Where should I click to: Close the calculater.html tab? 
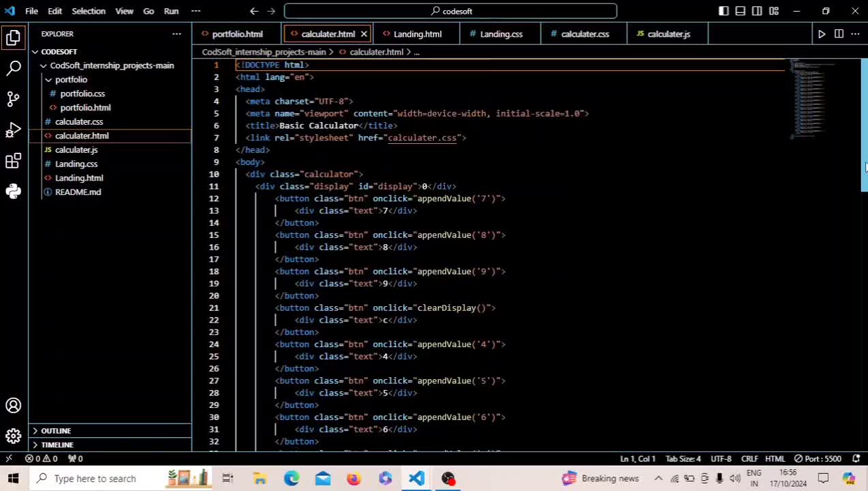[364, 33]
